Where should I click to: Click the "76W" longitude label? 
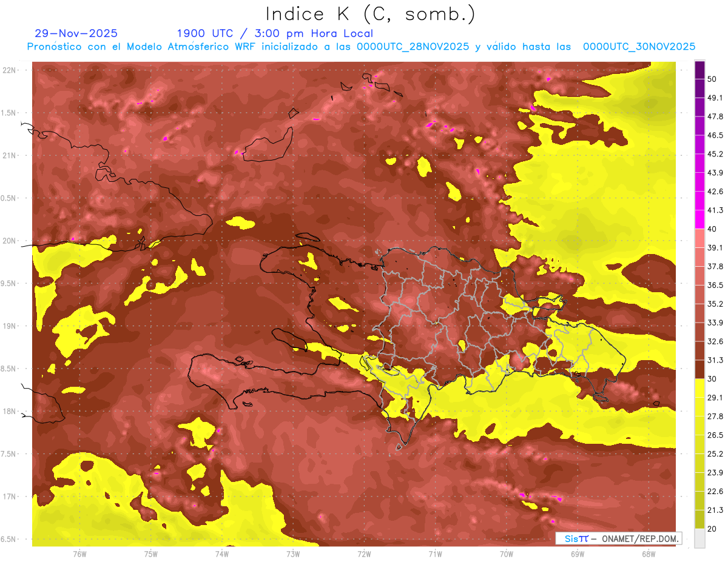pyautogui.click(x=79, y=554)
